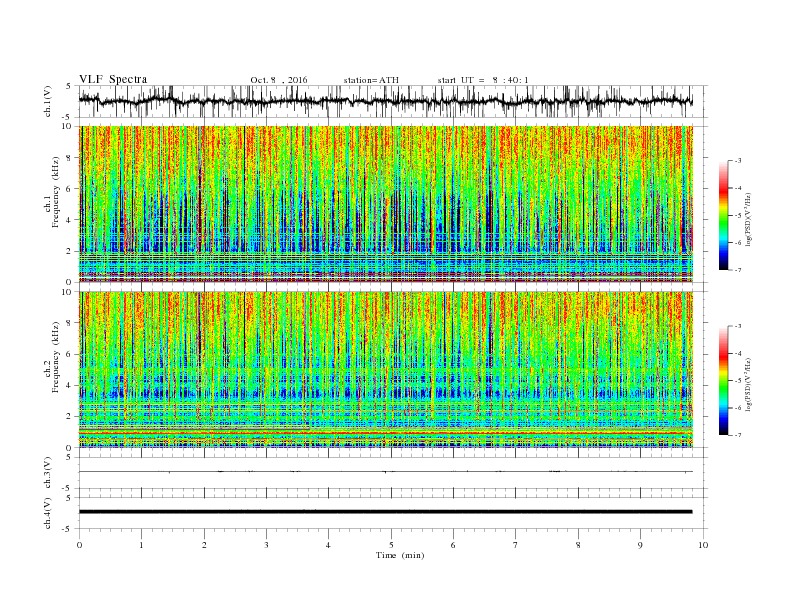The image size is (792, 612).
Task: Click the "ch.4(V)" axis label
Action: click(x=48, y=513)
